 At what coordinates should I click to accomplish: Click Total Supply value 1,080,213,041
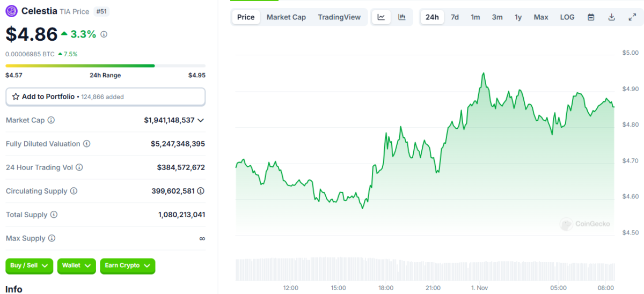[181, 215]
